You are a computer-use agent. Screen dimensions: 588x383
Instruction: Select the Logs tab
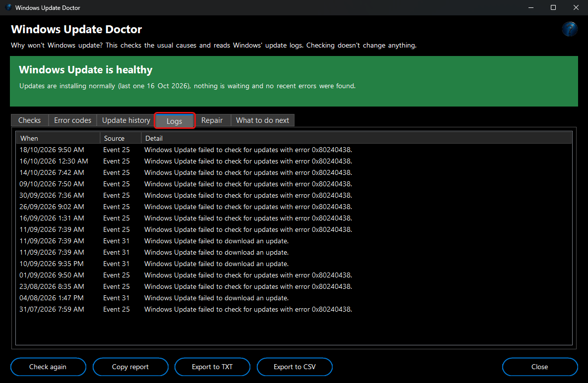point(175,121)
